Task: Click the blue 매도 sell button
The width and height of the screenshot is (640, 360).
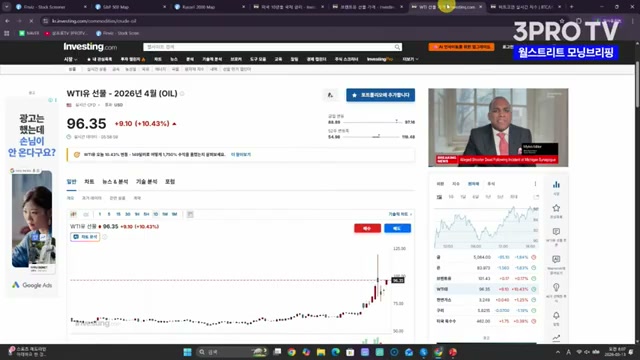Action: pyautogui.click(x=397, y=228)
